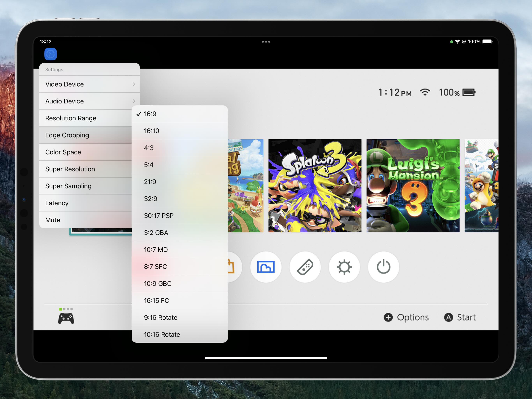
Task: Open the Super Resolution submenu
Action: pos(85,169)
